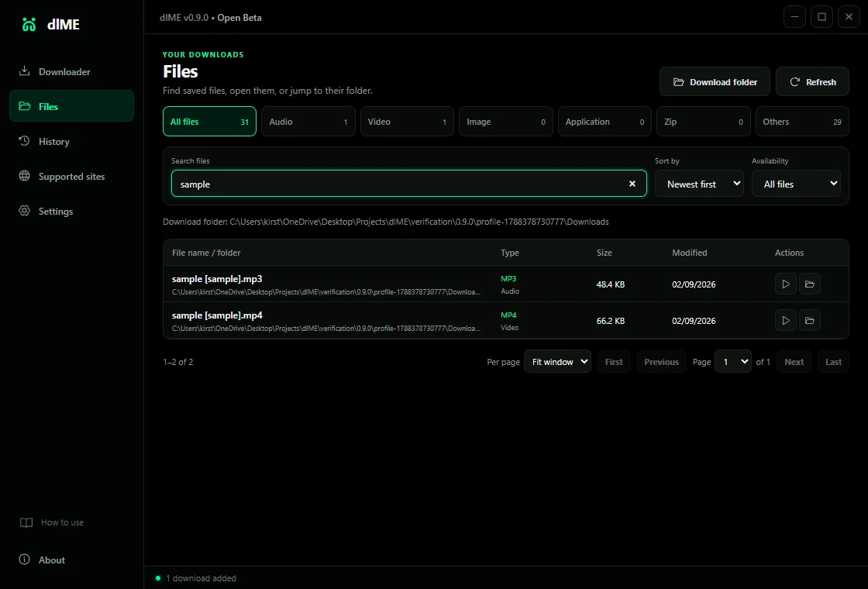The image size is (868, 589).
Task: Click the dIME logo icon
Action: [x=29, y=24]
